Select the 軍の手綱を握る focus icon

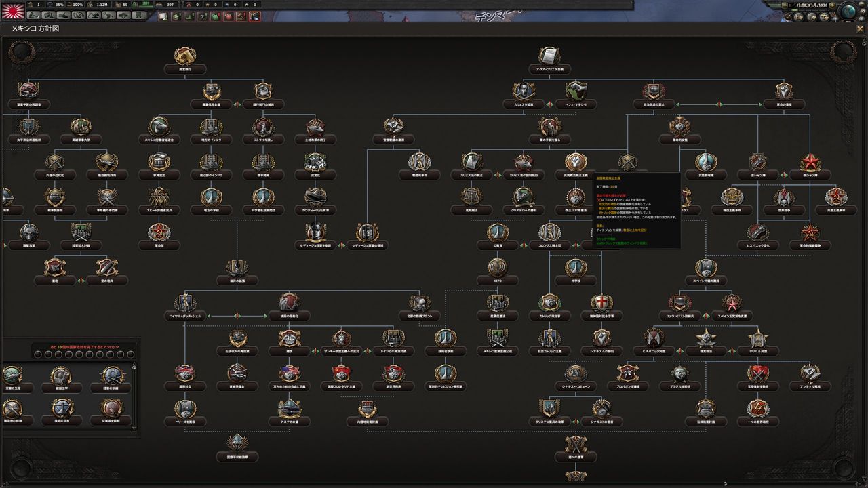click(x=550, y=126)
